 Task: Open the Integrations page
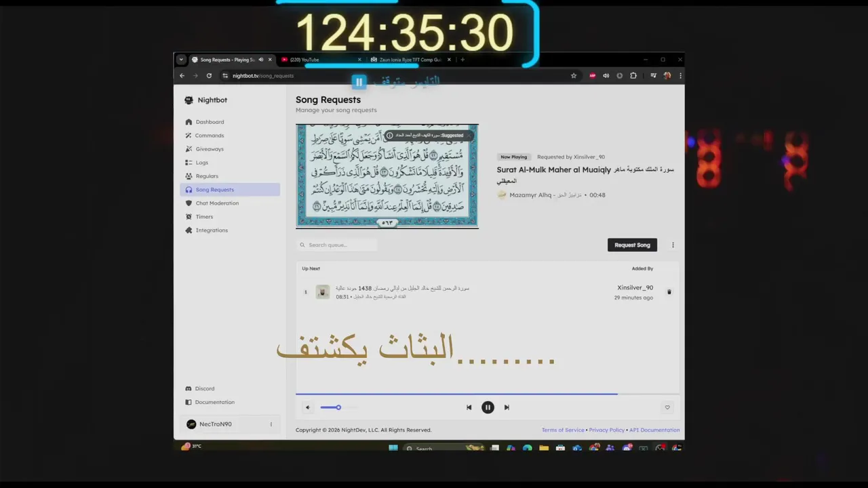[230, 230]
